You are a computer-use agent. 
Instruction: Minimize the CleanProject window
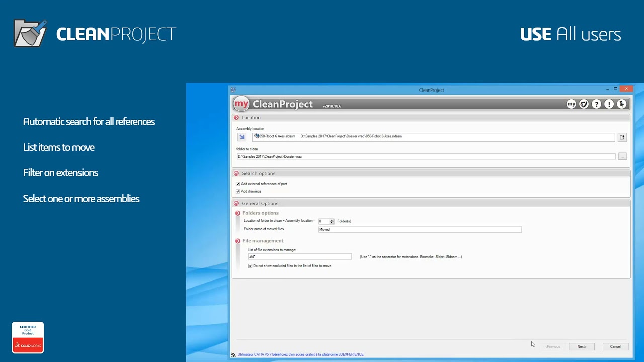coord(607,89)
